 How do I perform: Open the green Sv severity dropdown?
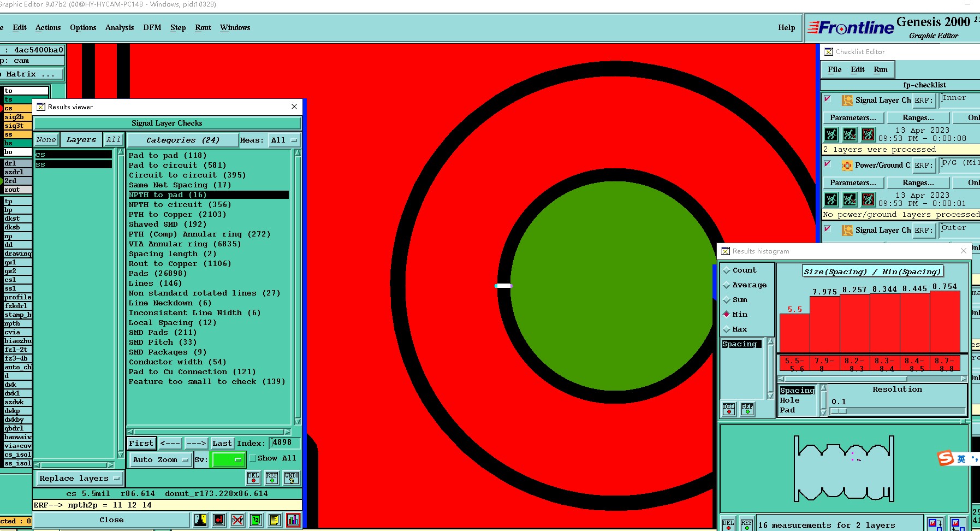point(228,460)
